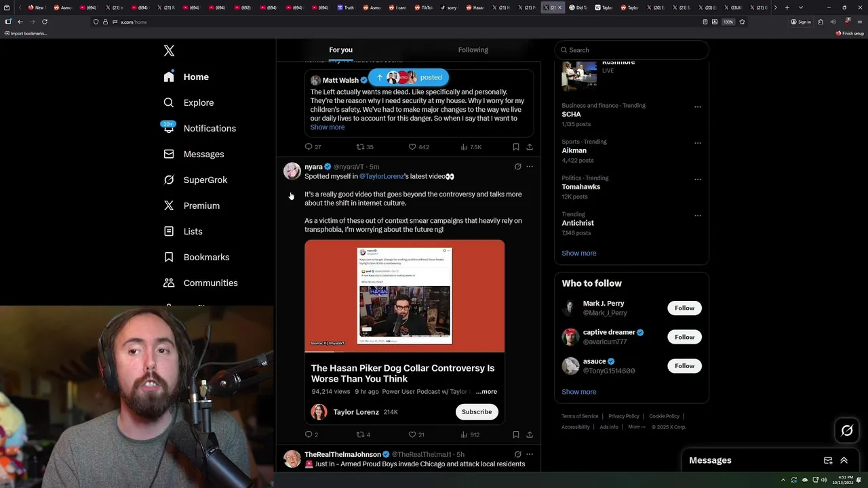
Task: Like the post with 442 likes
Action: pyautogui.click(x=418, y=146)
